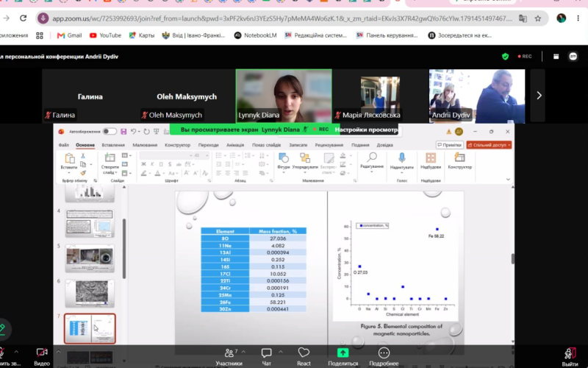
Task: Switch to the Рецензування tab
Action: pos(329,145)
